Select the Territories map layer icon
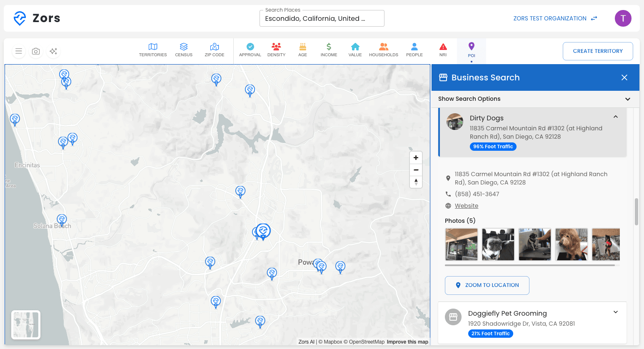Viewport: 644px width, 349px height. point(153,50)
